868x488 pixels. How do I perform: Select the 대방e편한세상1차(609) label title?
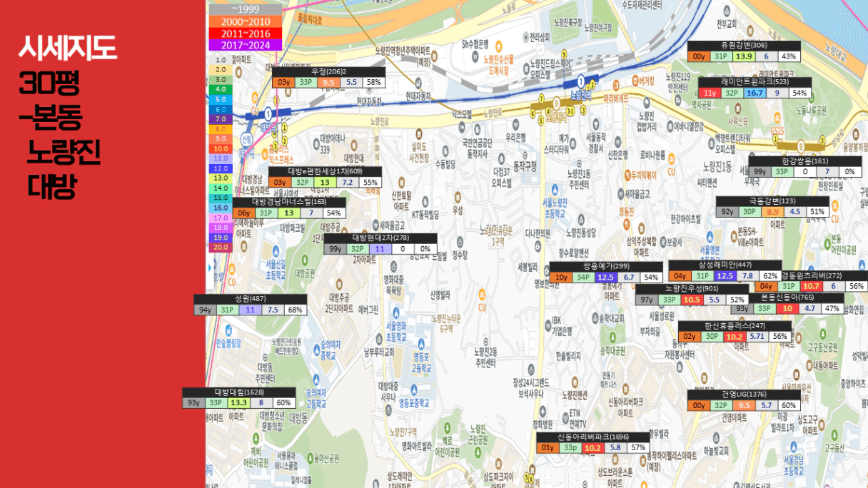(x=325, y=171)
